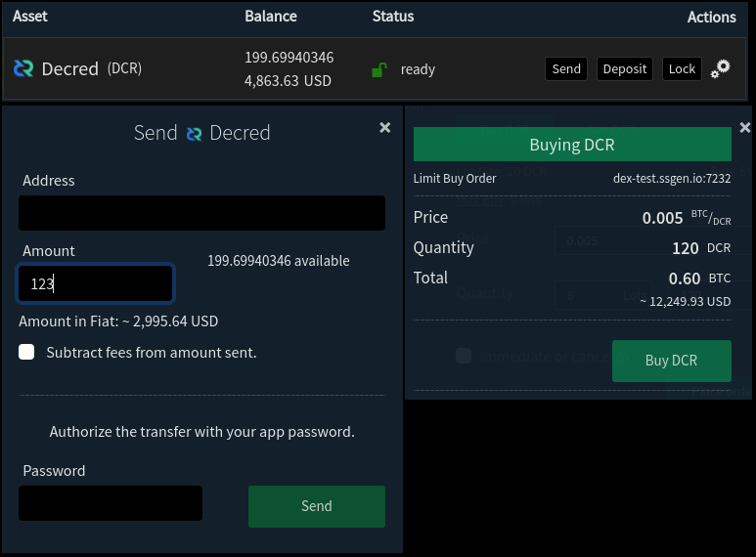Click the ready status text

point(418,69)
